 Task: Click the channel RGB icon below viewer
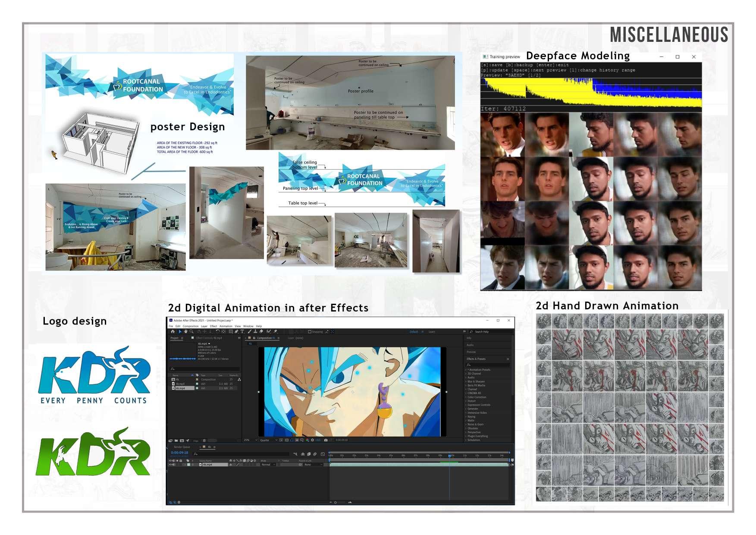point(307,440)
